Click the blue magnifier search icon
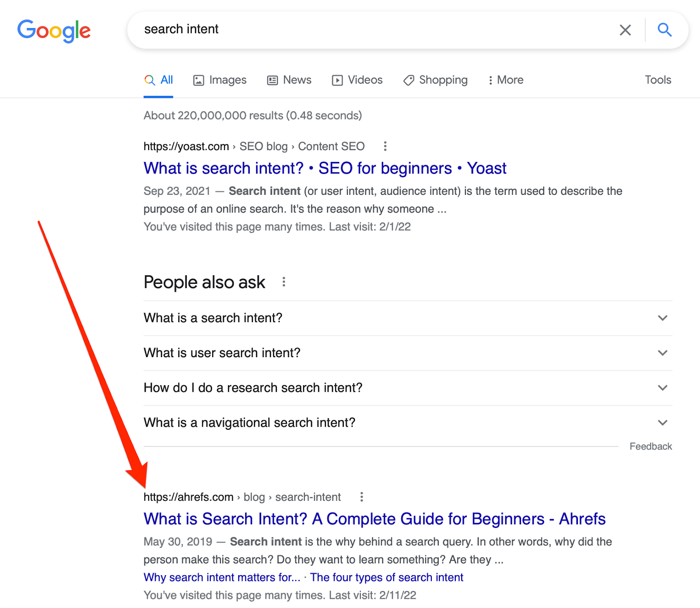700x608 pixels. tap(665, 30)
